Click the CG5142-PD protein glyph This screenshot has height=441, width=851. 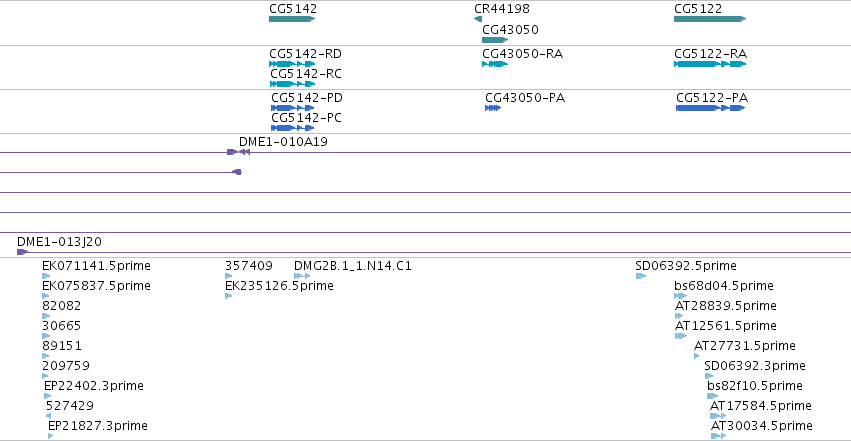click(293, 108)
